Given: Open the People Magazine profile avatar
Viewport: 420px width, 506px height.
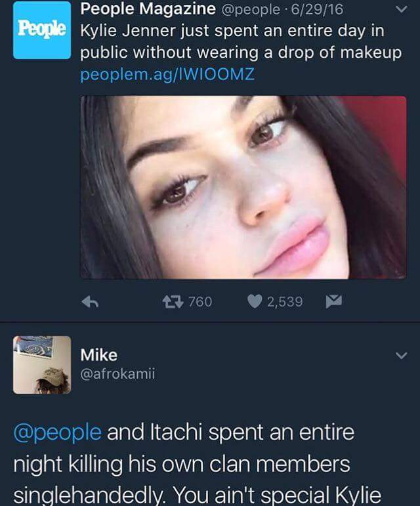Looking at the screenshot, I should tap(42, 30).
